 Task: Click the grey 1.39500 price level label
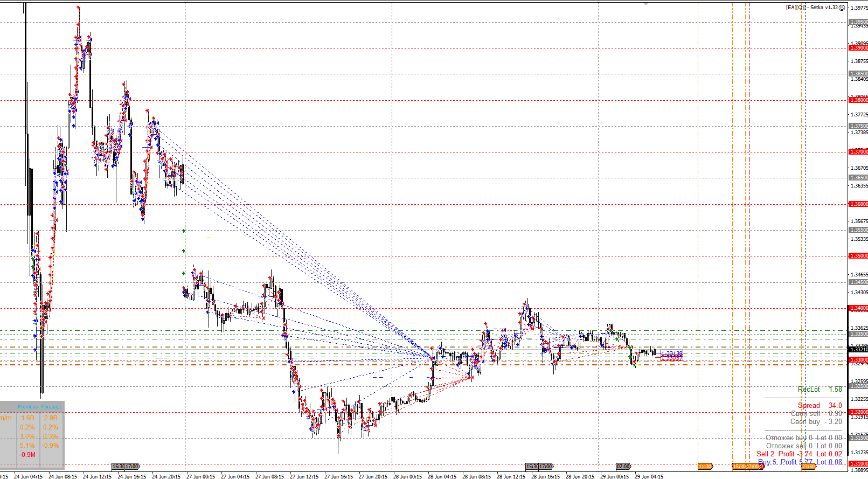(859, 22)
